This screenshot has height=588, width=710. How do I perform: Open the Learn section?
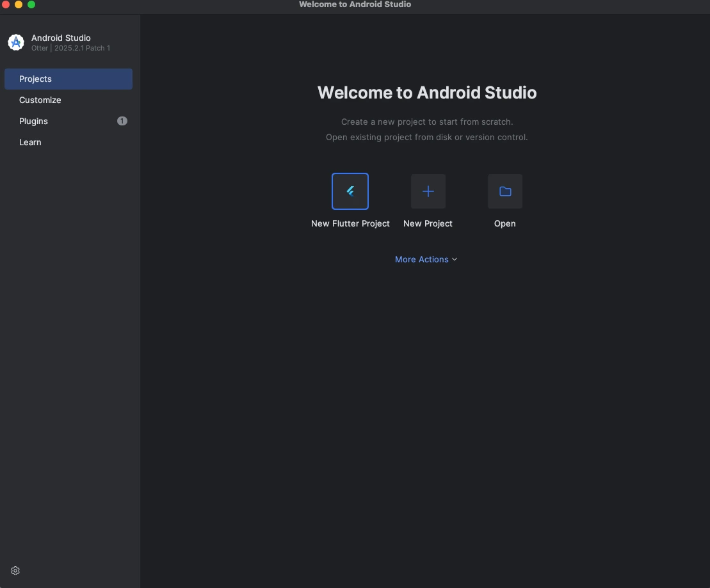click(30, 142)
